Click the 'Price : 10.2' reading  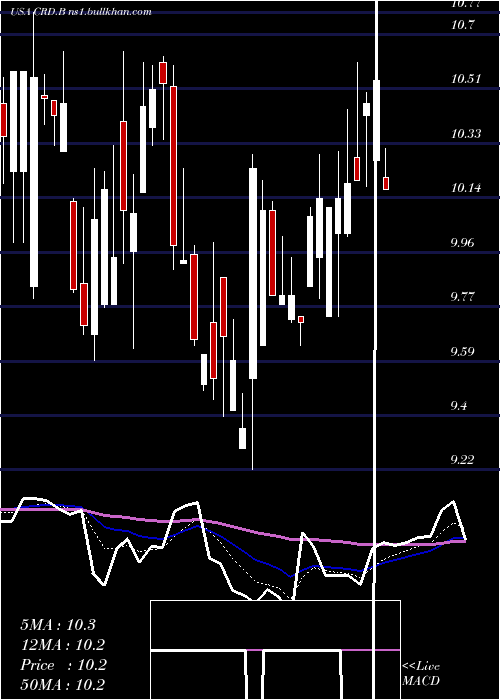coord(63,665)
